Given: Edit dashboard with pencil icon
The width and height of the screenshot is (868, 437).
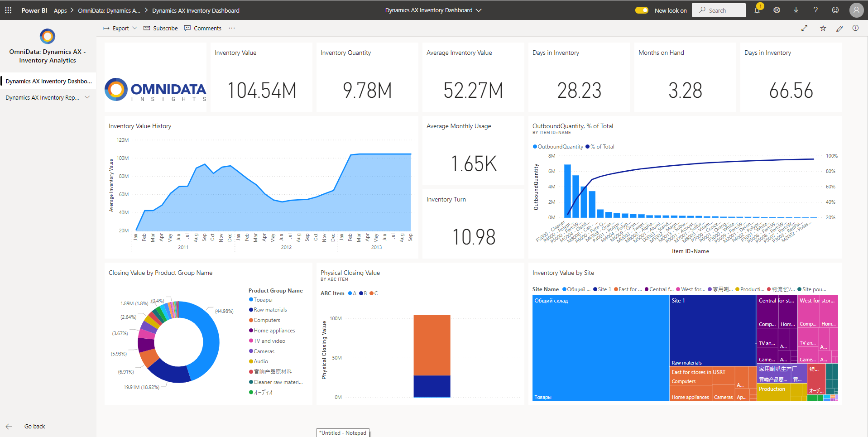Looking at the screenshot, I should pos(839,28).
